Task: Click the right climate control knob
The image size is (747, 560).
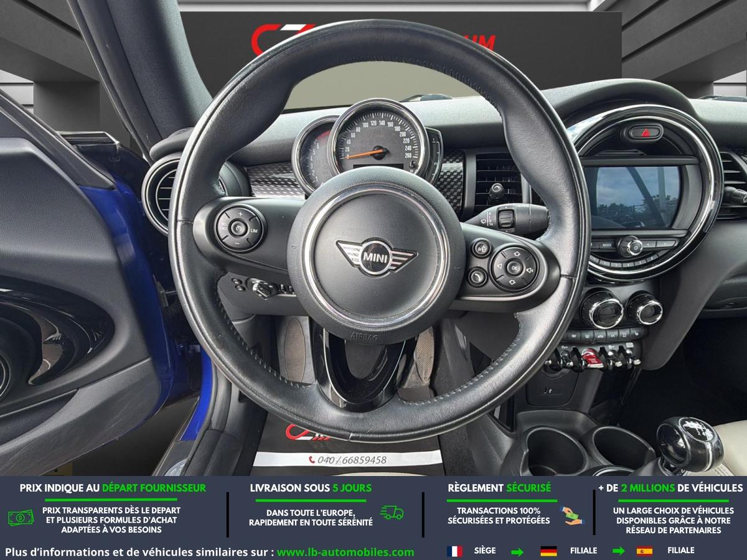Action: point(645,308)
